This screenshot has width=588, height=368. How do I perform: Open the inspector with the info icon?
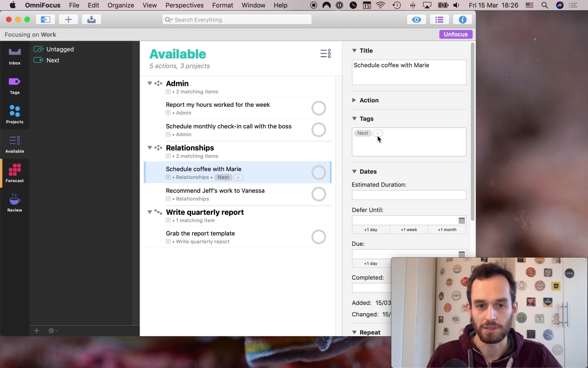[x=463, y=19]
